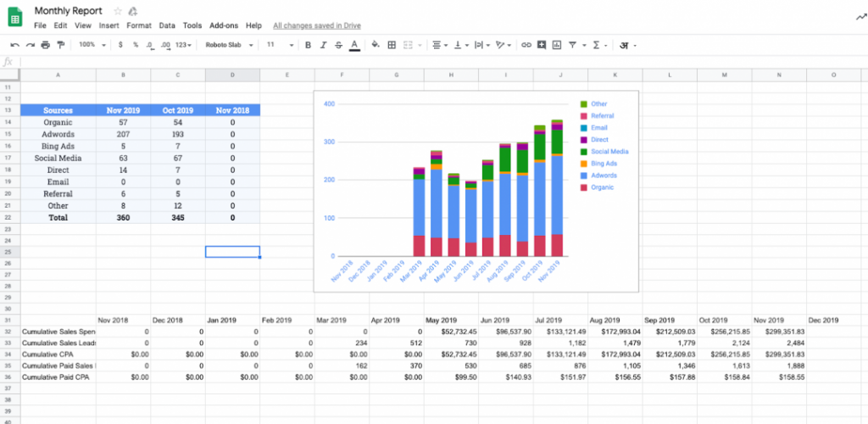Open the zoom 100% dropdown

click(92, 45)
